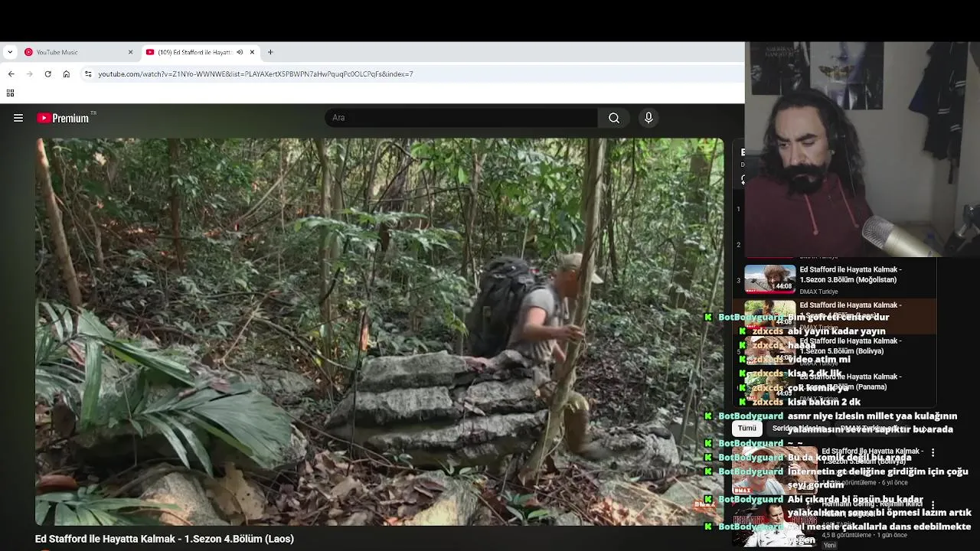Click the search magnifier button

(x=614, y=118)
